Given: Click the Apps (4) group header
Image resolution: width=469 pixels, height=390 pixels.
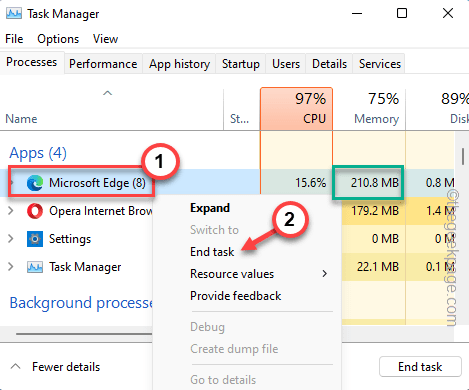Looking at the screenshot, I should (38, 153).
